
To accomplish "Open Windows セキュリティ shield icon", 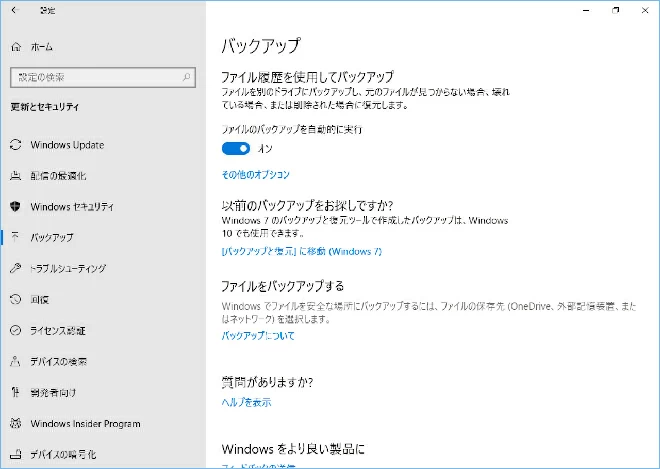I will coord(15,207).
